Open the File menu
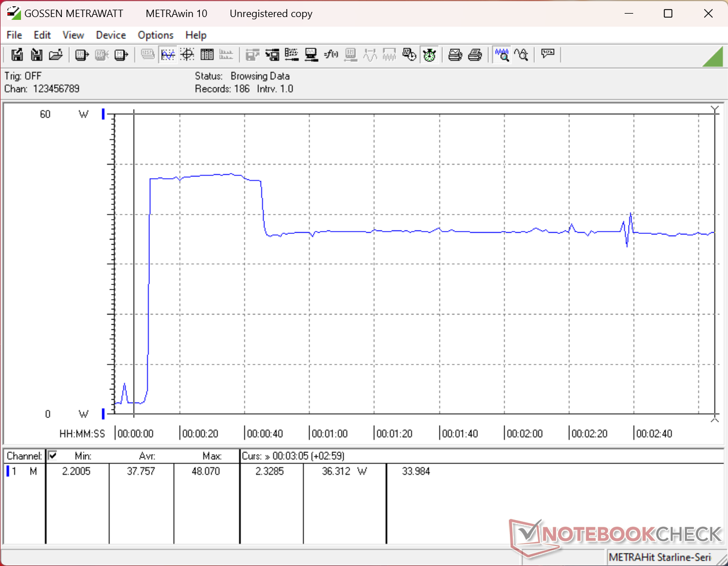 [14, 35]
